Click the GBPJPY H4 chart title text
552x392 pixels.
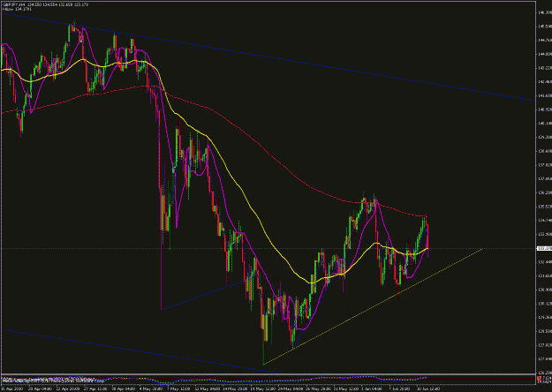46,4
